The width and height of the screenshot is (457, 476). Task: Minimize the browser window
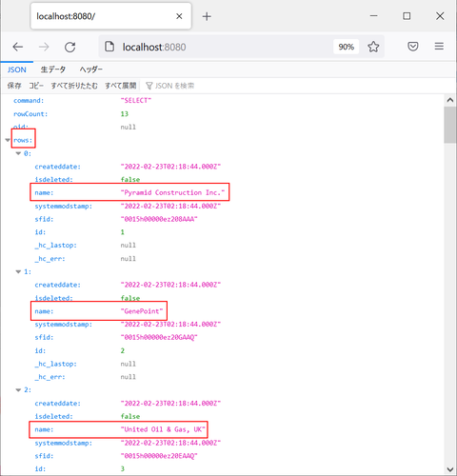click(x=374, y=16)
